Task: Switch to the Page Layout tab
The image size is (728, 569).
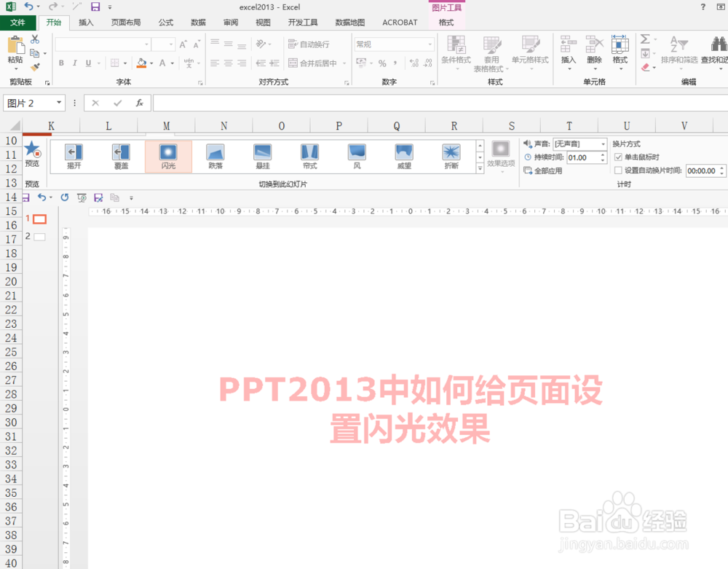Action: point(126,23)
